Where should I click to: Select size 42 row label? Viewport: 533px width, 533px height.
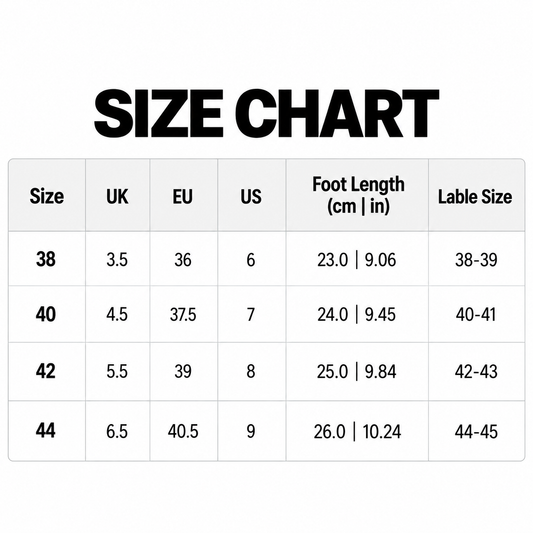pyautogui.click(x=46, y=371)
